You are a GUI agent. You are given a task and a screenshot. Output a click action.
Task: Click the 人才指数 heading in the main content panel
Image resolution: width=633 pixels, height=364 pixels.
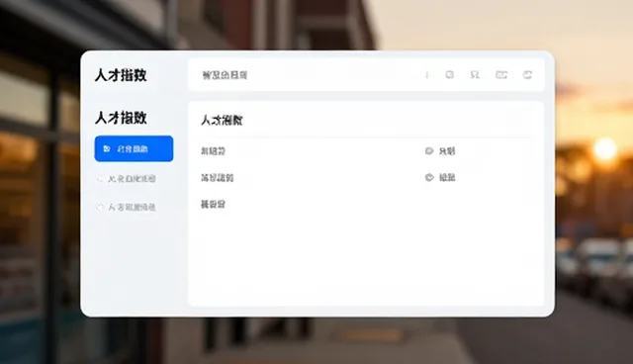point(222,120)
